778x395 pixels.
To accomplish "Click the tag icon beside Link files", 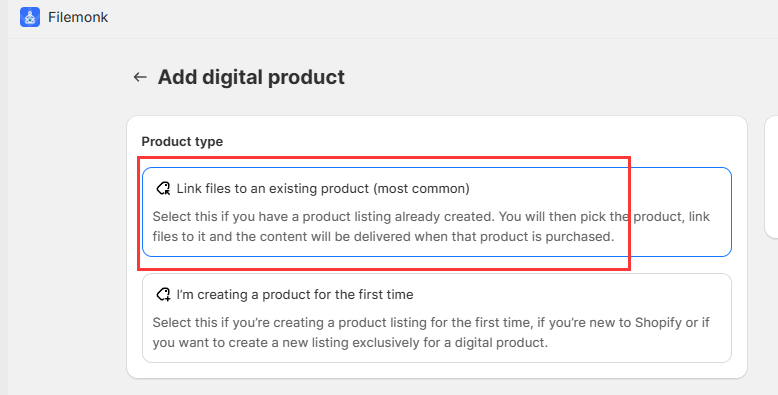I will (x=163, y=189).
